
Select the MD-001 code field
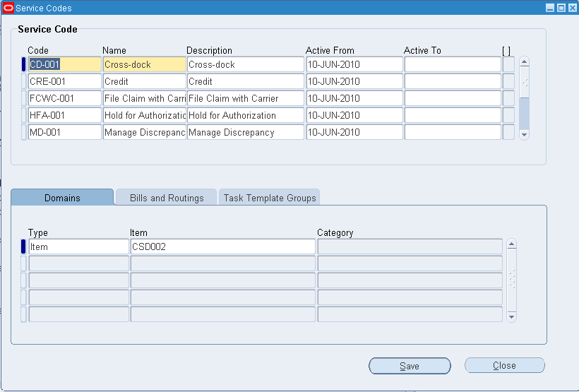tap(65, 132)
